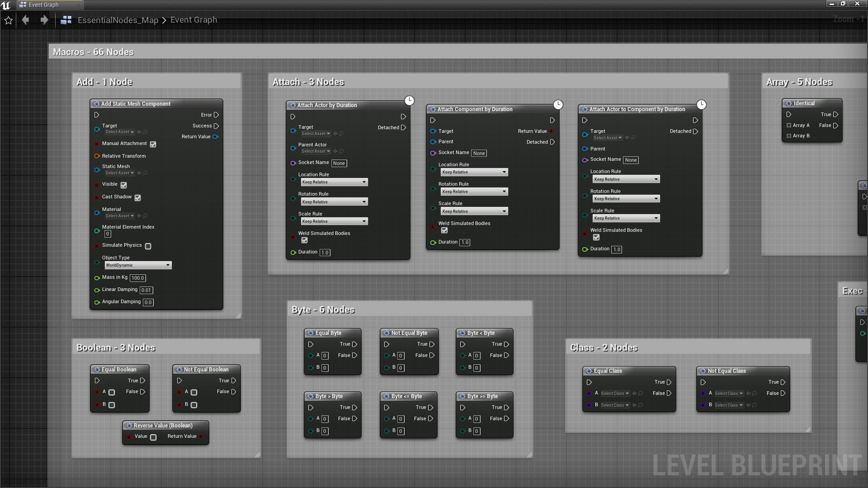Click False exec pin on Not Equal Class
Screen dimensions: 868x488
pos(783,393)
